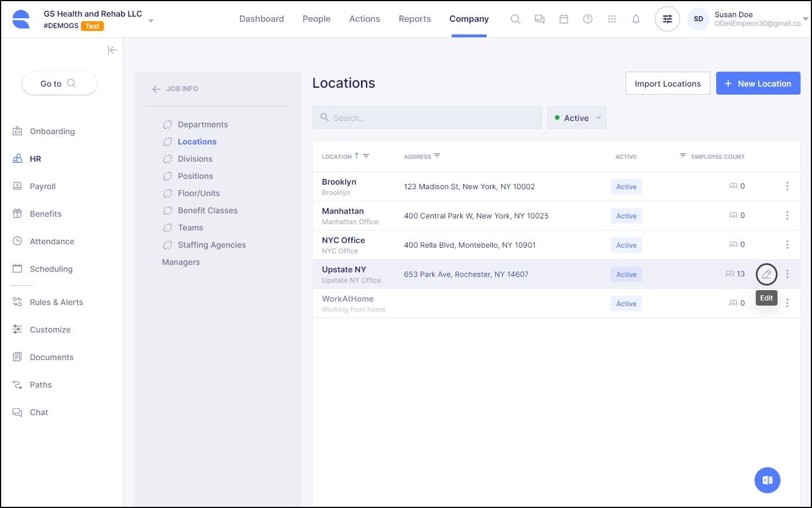812x508 pixels.
Task: Open Benefit Classes in Job Info menu
Action: tap(208, 210)
